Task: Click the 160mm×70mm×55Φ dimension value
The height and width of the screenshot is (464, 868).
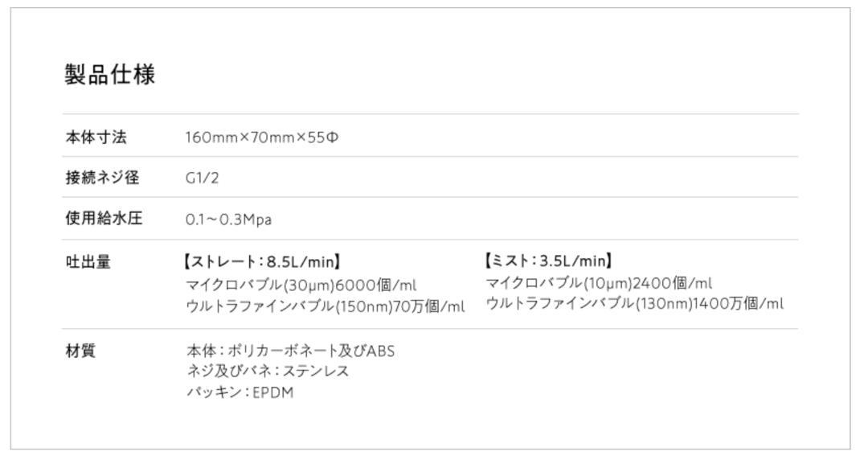Action: [262, 138]
